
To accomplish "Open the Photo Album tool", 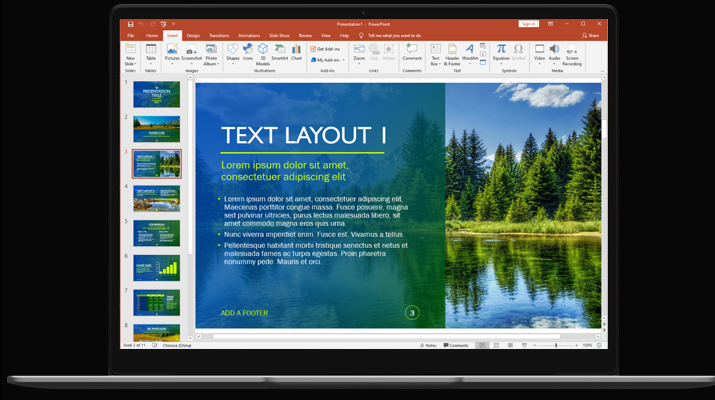I will (x=211, y=55).
